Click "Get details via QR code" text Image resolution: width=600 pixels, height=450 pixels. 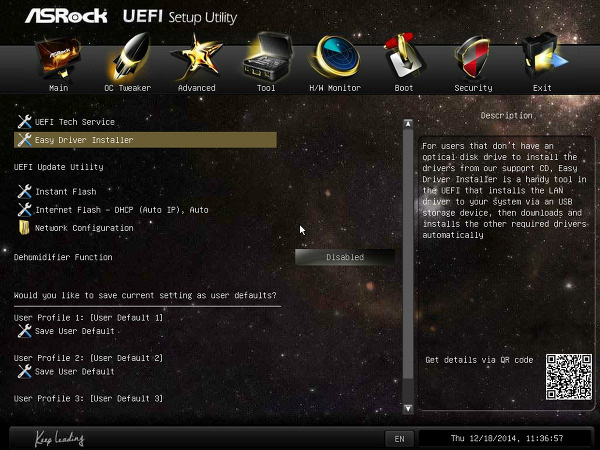[x=479, y=360]
